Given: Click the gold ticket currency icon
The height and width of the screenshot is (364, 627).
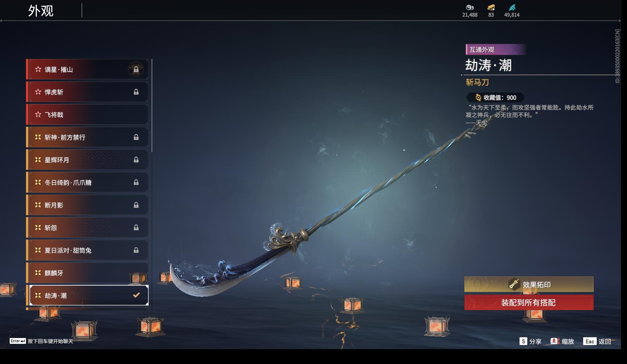Looking at the screenshot, I should click(491, 7).
